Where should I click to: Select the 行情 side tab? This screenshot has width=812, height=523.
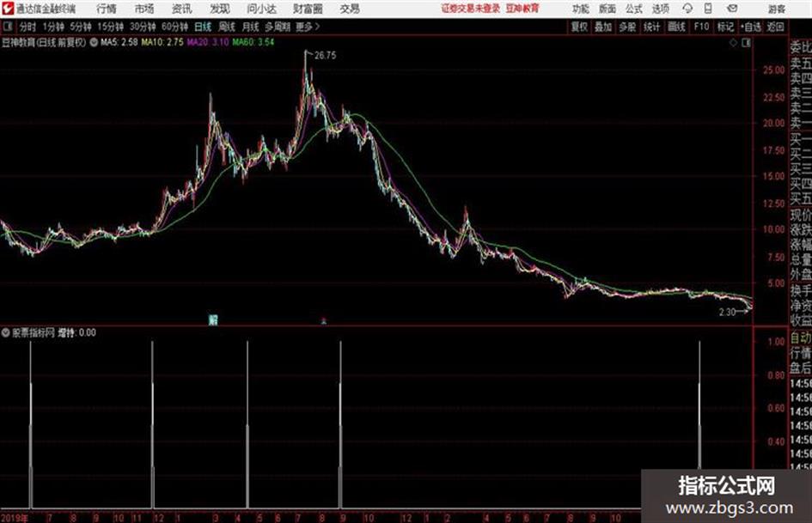click(x=801, y=353)
